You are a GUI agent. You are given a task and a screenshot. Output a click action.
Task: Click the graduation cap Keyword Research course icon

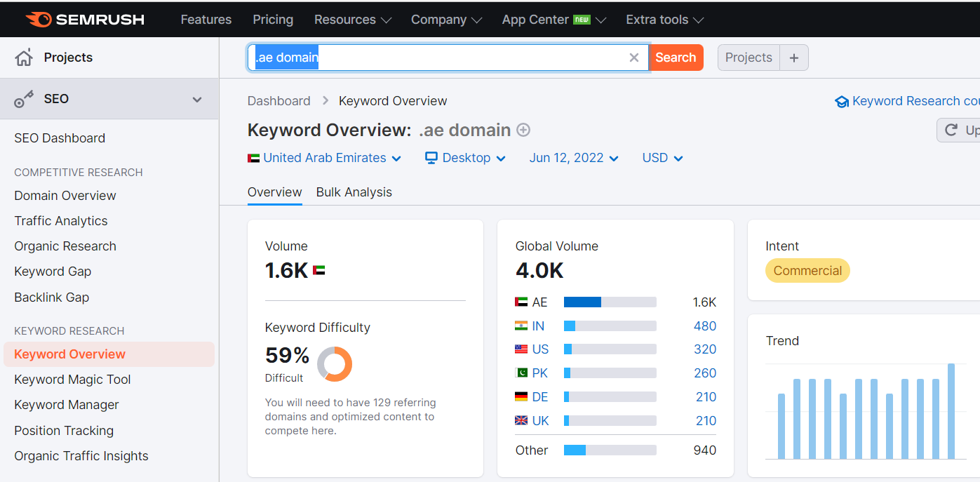(842, 102)
